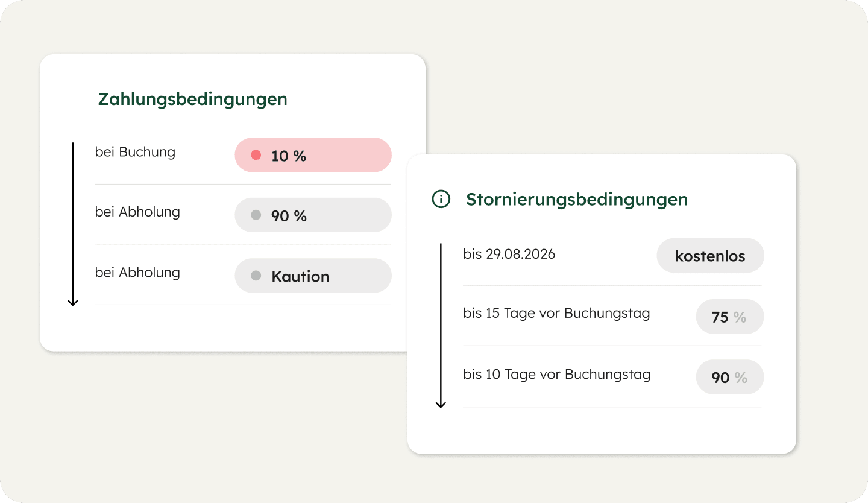Click the gray dot in the 90 % pill
Screen dimensions: 868x503
(x=256, y=215)
